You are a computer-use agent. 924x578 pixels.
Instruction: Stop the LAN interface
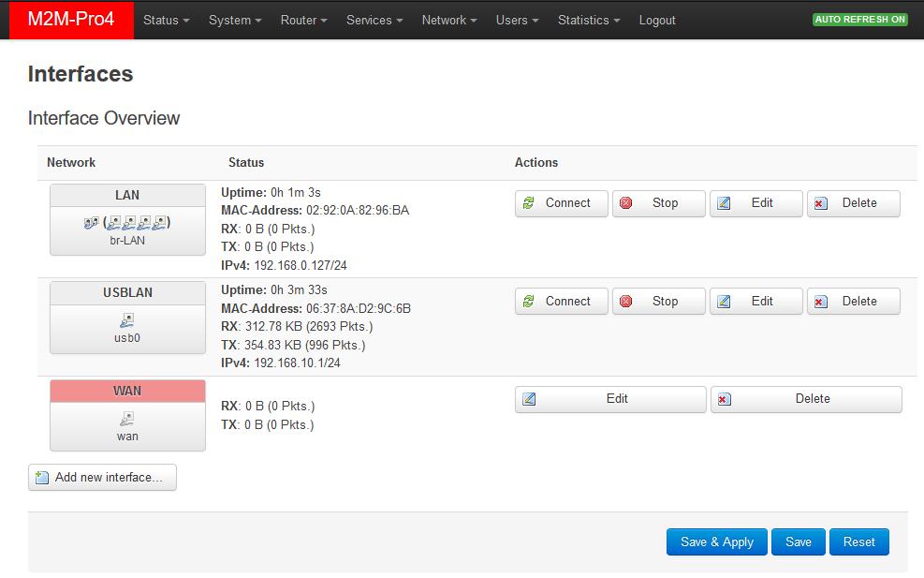coord(658,203)
